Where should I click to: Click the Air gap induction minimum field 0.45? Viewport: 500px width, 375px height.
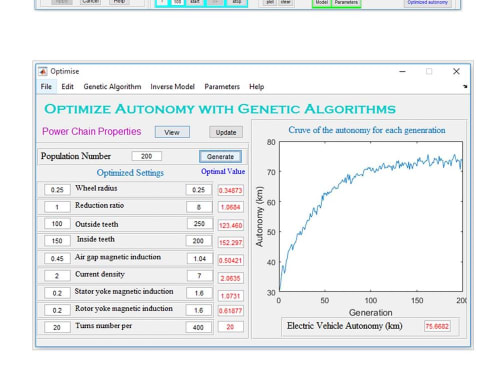pyautogui.click(x=57, y=258)
